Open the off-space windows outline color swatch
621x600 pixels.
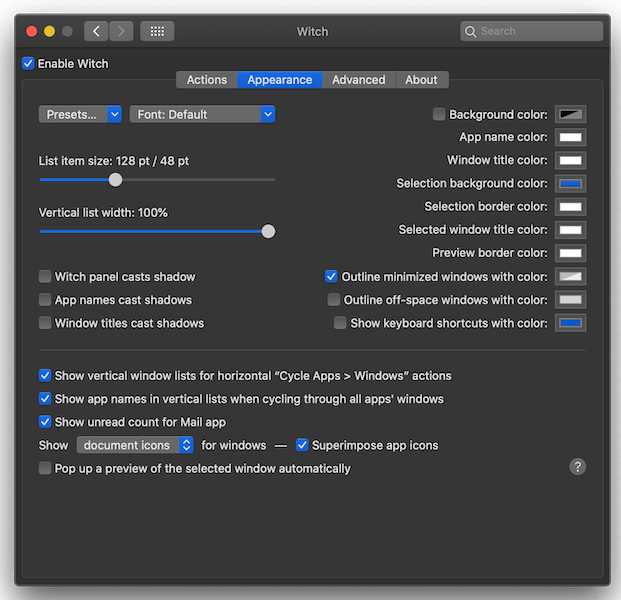point(570,300)
